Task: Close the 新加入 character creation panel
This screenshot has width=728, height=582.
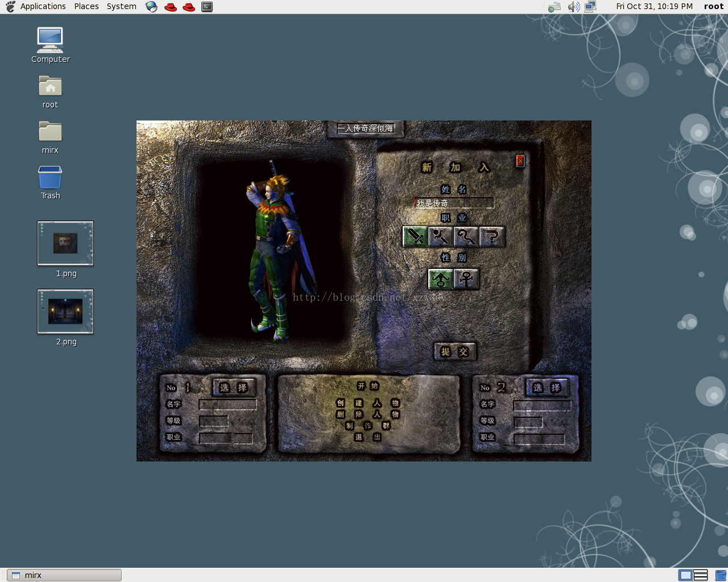Action: (x=520, y=161)
